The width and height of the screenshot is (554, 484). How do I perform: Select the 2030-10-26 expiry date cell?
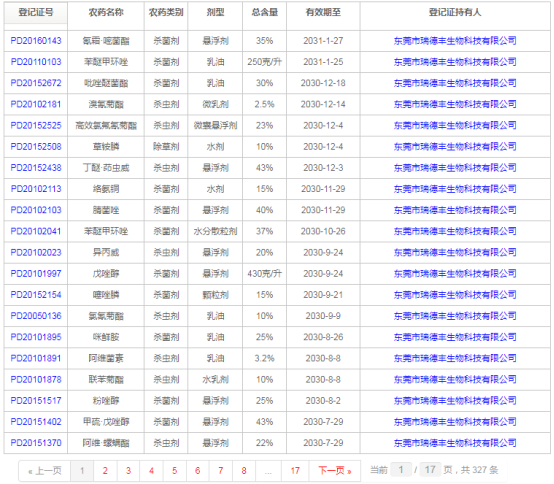(323, 231)
